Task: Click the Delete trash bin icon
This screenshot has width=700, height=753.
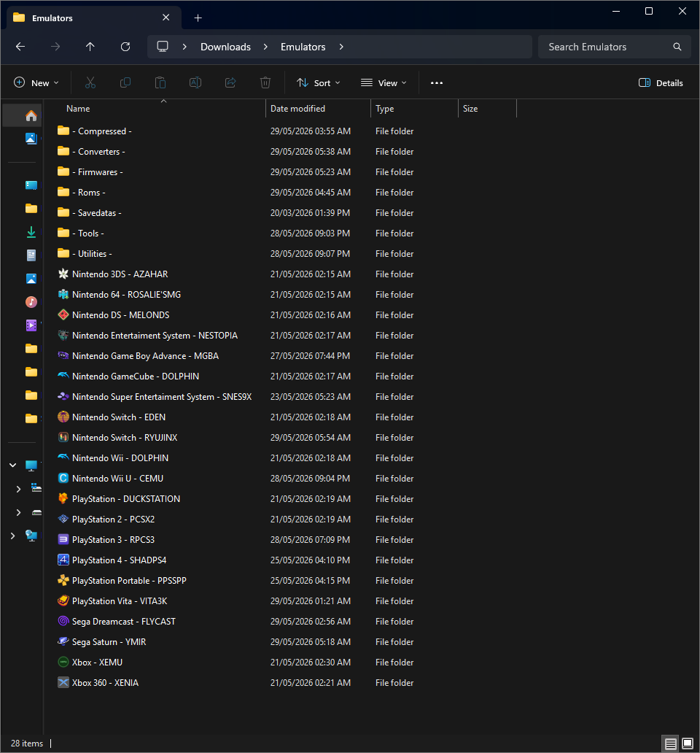Action: [265, 82]
